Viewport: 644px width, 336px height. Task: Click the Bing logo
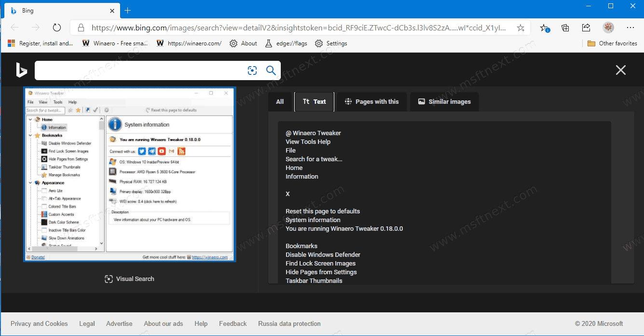point(21,70)
